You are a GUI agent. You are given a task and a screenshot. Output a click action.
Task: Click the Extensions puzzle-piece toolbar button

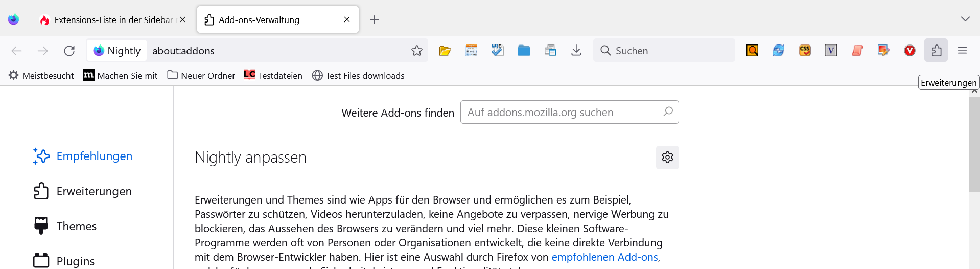(936, 51)
